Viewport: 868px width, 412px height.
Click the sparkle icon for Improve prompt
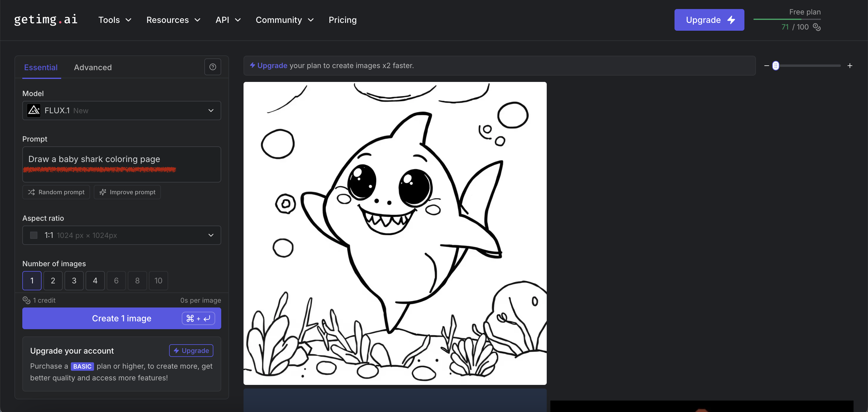[103, 192]
